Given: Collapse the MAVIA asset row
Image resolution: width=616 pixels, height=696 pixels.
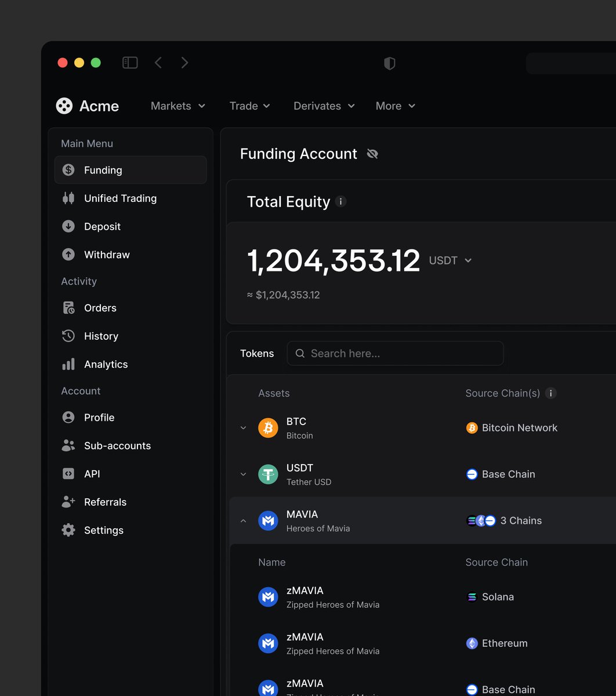Looking at the screenshot, I should pyautogui.click(x=244, y=521).
